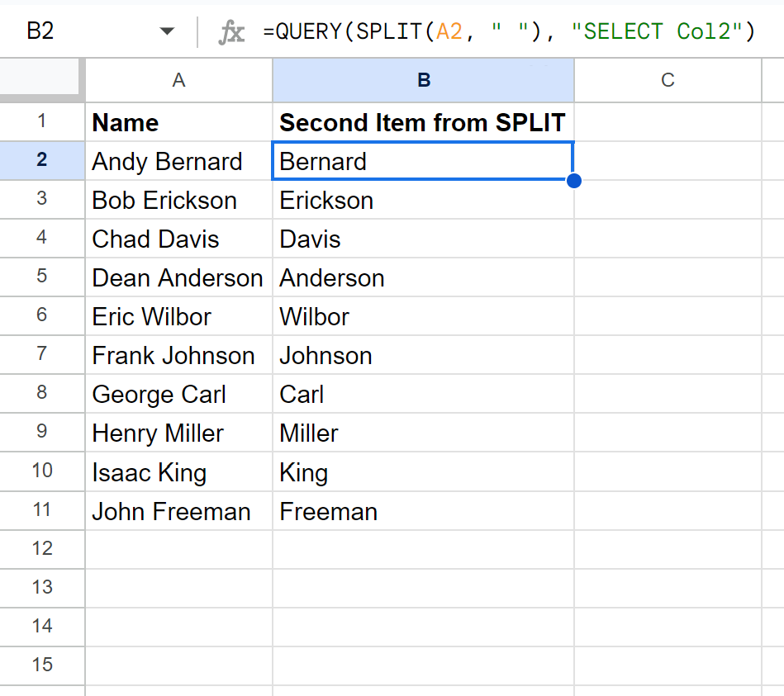Click cell containing Andy Bernard
This screenshot has height=696, width=784.
coord(178,161)
